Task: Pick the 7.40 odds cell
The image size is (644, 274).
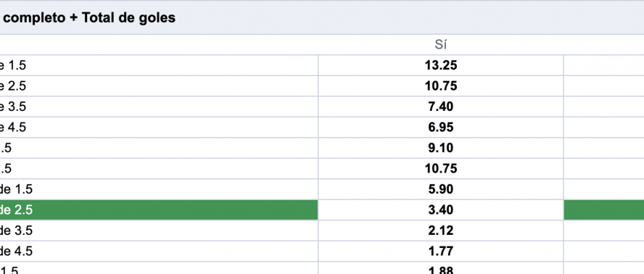Action: (x=441, y=106)
